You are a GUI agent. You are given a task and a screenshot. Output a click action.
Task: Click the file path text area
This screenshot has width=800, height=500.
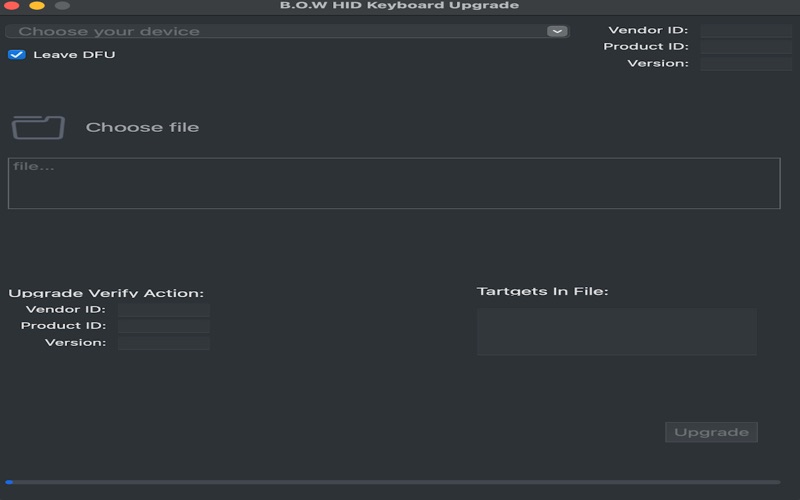[394, 183]
